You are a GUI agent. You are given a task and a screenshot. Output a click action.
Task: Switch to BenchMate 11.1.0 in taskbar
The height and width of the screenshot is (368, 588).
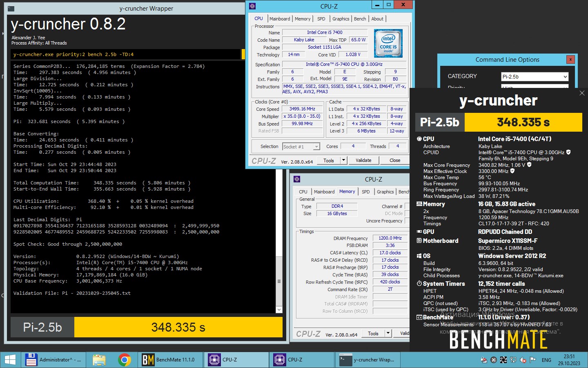170,360
